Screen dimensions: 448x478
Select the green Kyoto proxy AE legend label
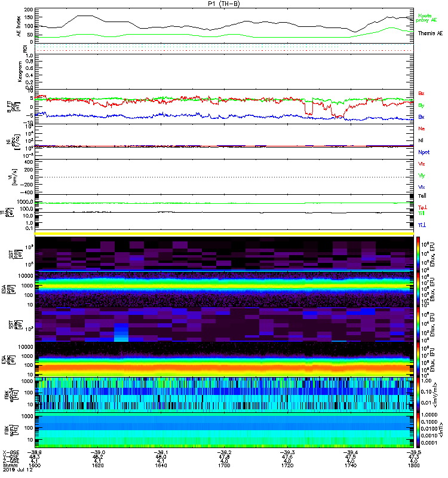coord(426,18)
